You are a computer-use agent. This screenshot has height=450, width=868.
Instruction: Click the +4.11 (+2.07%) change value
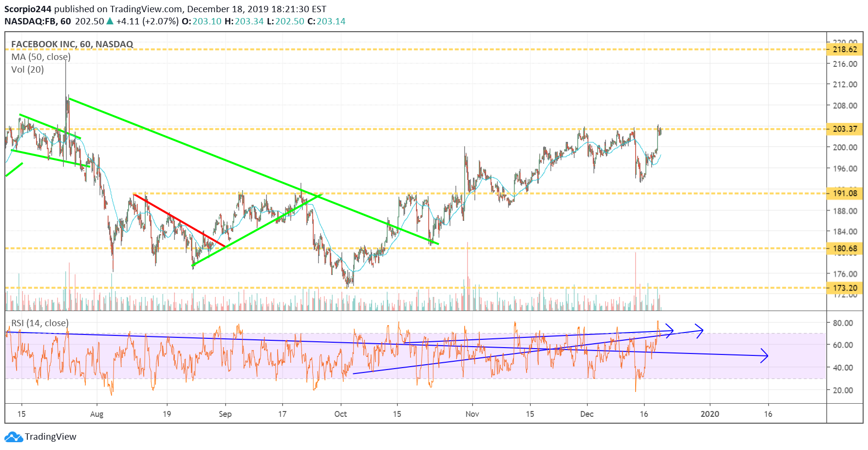[x=148, y=21]
